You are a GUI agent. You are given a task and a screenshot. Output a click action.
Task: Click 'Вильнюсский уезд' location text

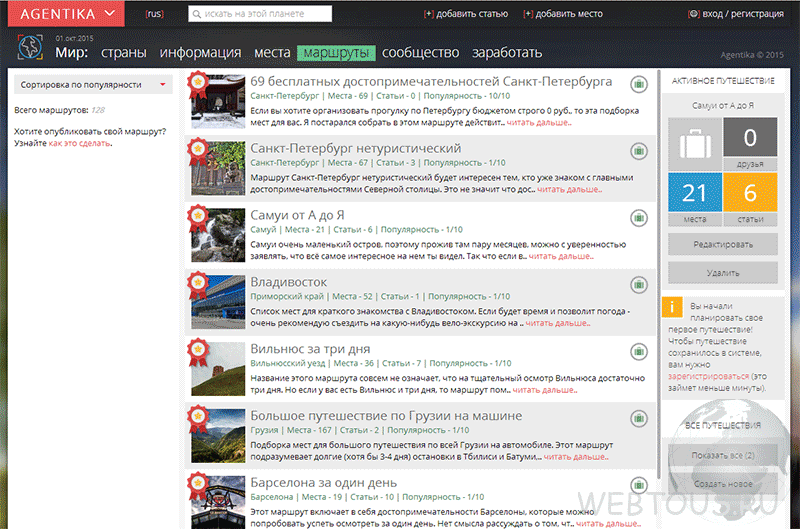[x=288, y=363]
